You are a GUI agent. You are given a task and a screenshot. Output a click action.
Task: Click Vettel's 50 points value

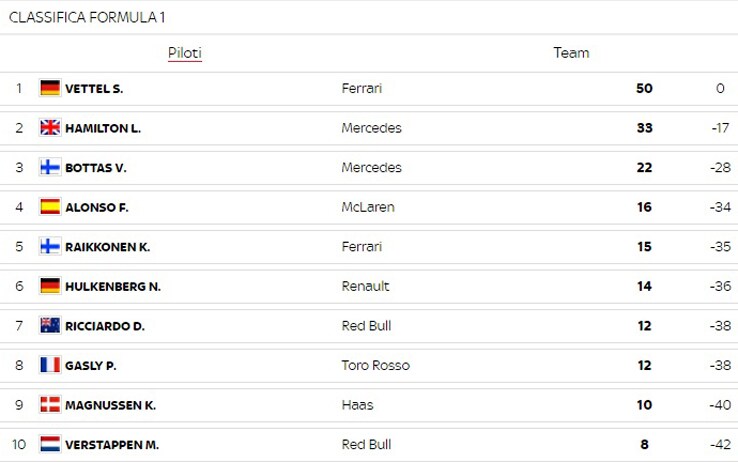[x=644, y=88]
